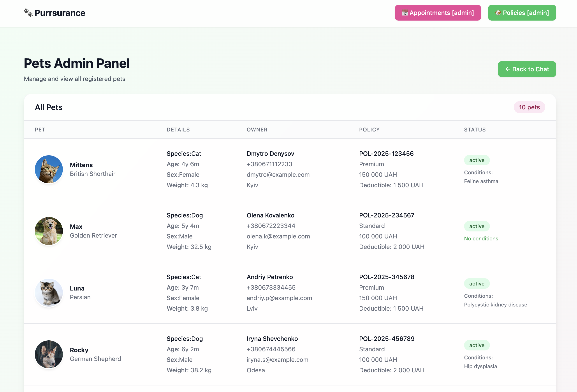Click the Purrsurance paw logo icon
577x392 pixels.
click(x=28, y=13)
